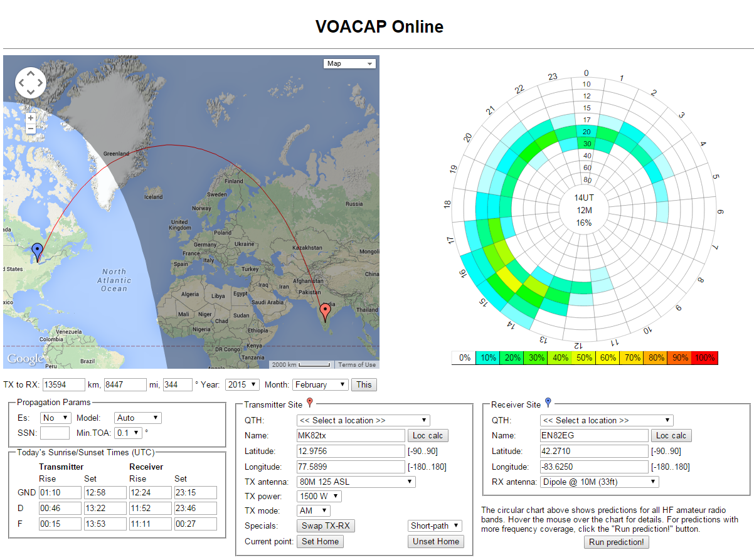Click the Transmitter Name field MK82tx
The image size is (754, 560).
(x=351, y=436)
